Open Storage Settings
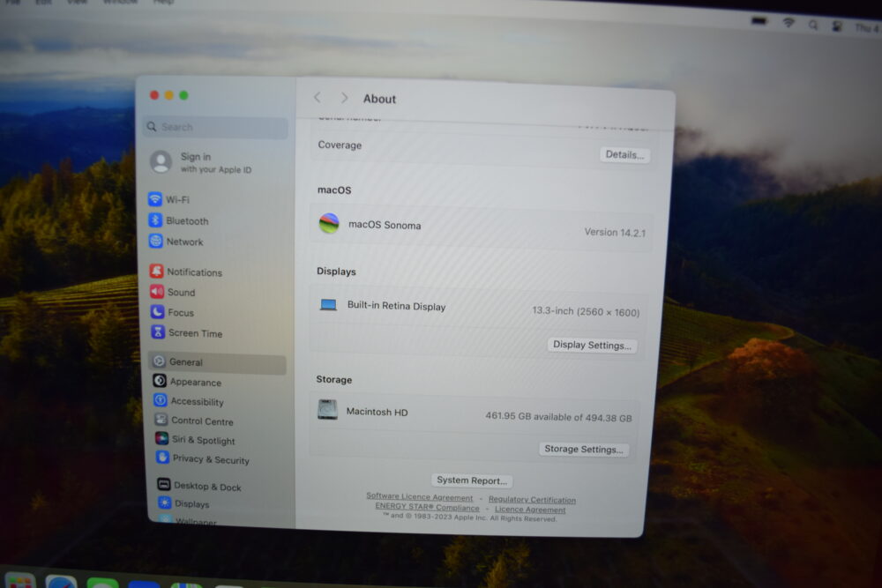The width and height of the screenshot is (882, 588). tap(583, 449)
